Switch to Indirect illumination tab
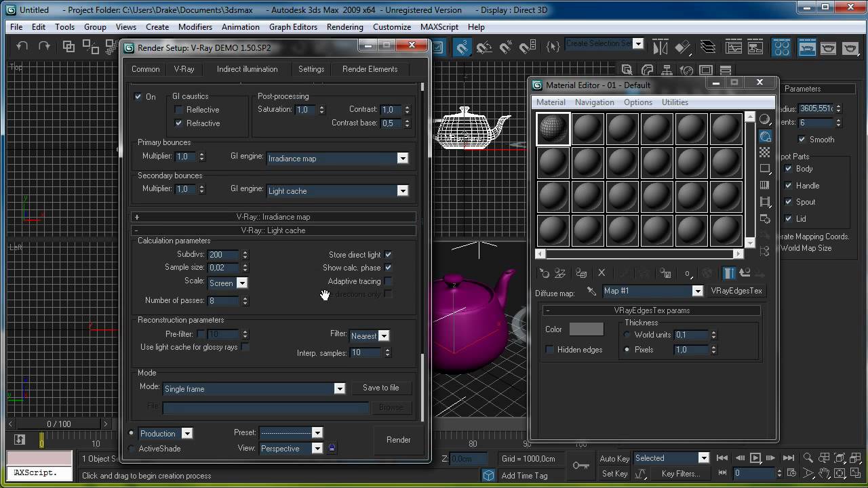Viewport: 868px width, 488px height. point(247,69)
